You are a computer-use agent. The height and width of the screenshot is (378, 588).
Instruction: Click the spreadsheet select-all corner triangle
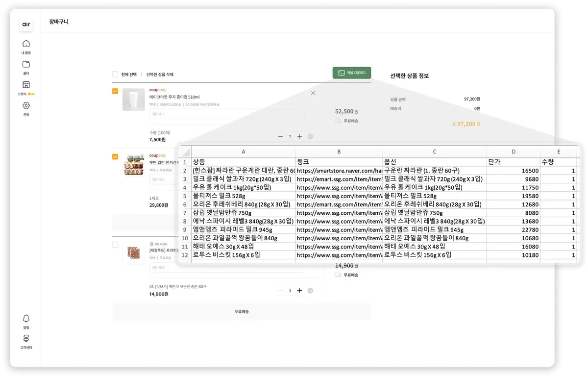click(185, 152)
